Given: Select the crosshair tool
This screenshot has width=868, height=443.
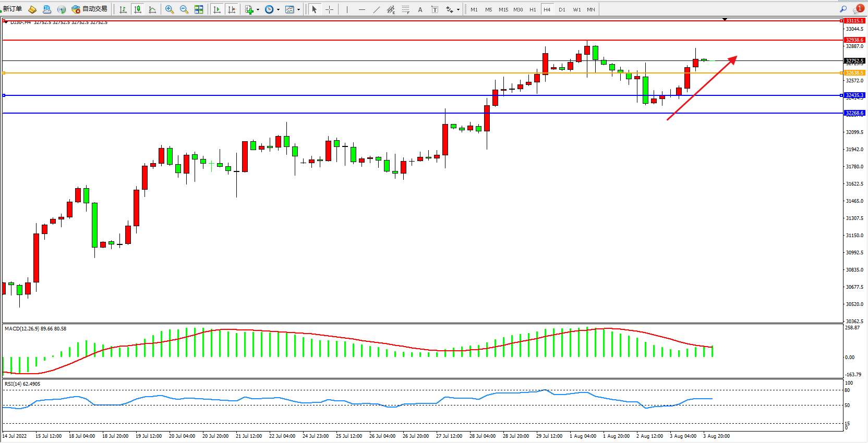Looking at the screenshot, I should 329,9.
